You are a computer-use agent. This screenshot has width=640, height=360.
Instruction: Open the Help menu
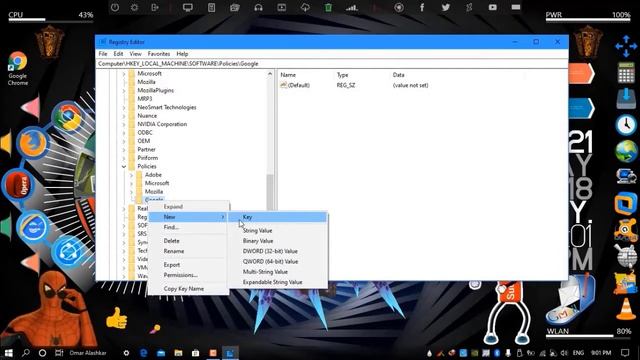click(182, 54)
